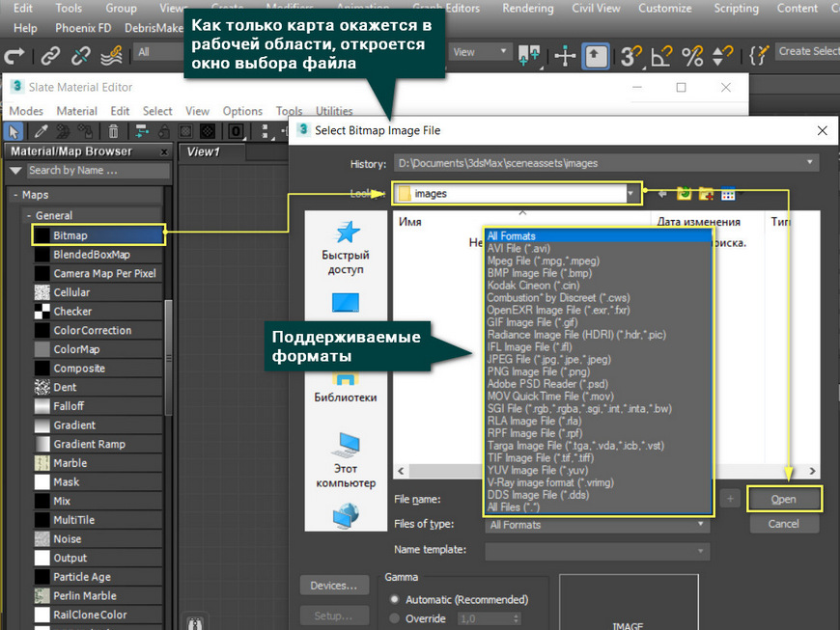840x630 pixels.
Task: Toggle Keyboard Shortcut Override button
Action: click(596, 55)
